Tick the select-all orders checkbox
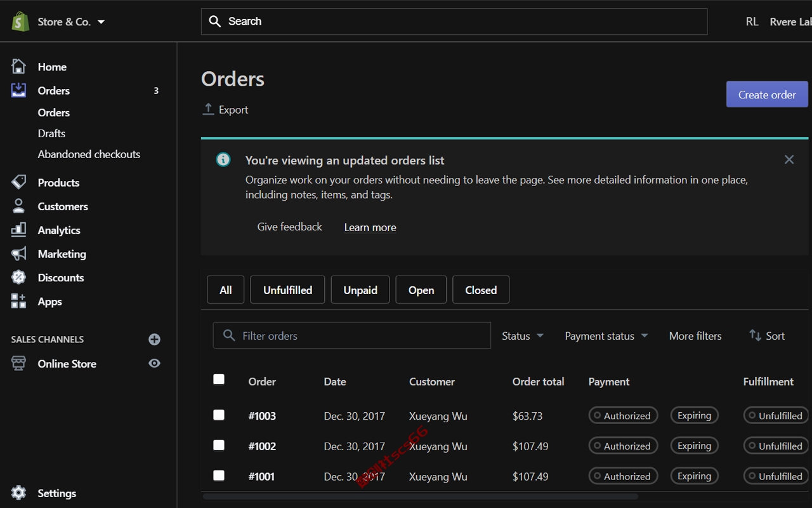Viewport: 812px width, 508px height. pyautogui.click(x=219, y=379)
